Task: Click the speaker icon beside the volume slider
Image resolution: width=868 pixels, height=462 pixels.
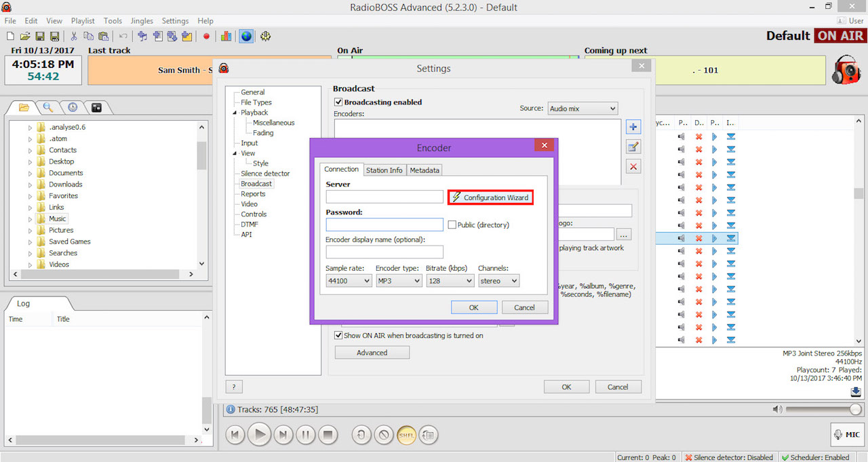Action: point(777,409)
